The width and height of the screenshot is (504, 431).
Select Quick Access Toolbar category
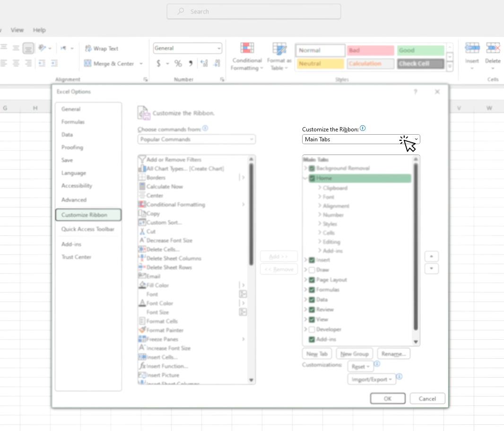(x=88, y=229)
